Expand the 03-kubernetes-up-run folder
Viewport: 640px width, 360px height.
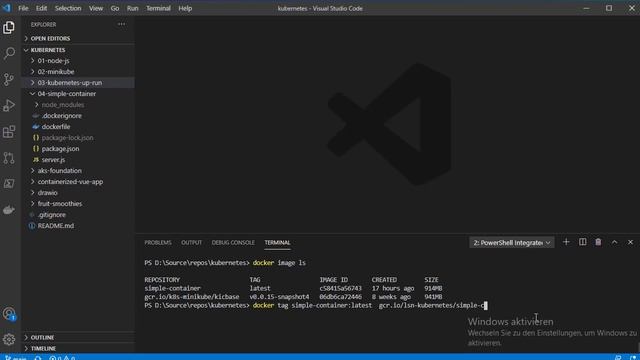(78, 82)
